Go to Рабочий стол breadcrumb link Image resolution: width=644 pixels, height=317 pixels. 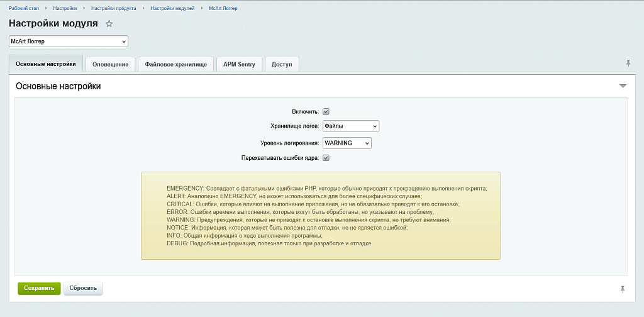pos(23,9)
